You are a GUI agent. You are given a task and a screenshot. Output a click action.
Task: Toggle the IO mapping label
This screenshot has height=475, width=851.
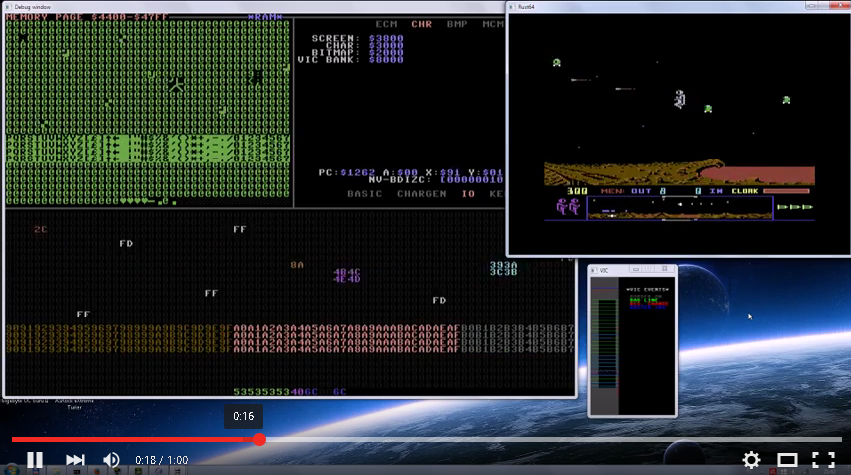coord(468,194)
